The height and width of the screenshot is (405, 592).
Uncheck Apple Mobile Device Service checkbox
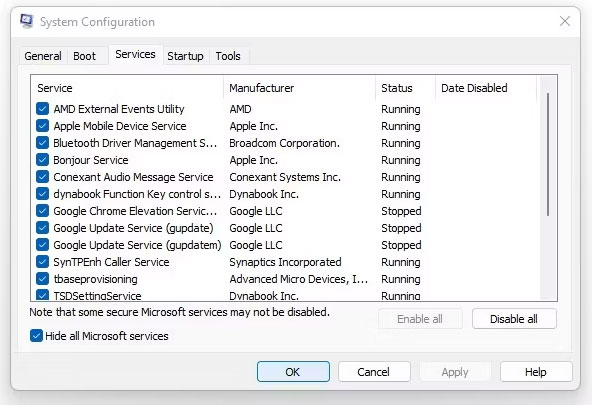42,126
